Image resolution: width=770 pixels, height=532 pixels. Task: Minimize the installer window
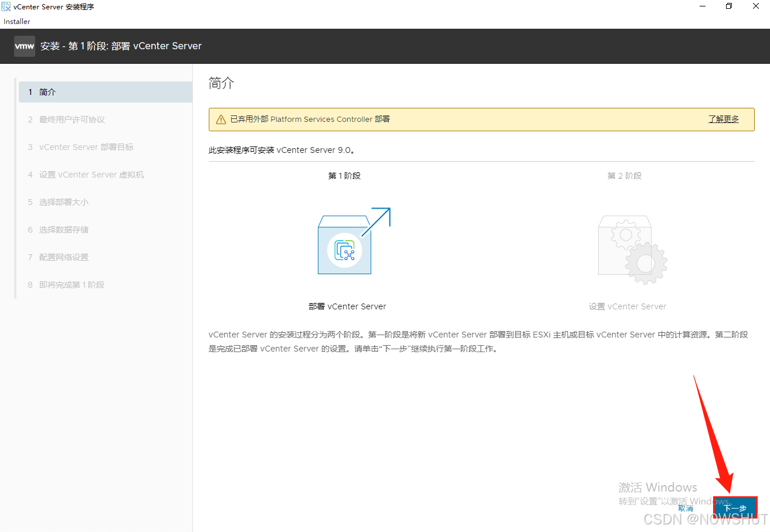tap(702, 6)
